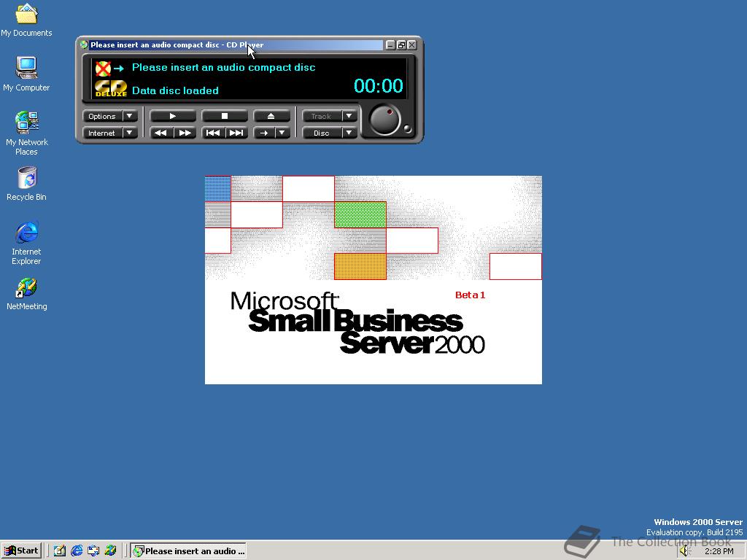Launch NetMeeting from quick launch bar
The image size is (747, 560).
(x=111, y=551)
